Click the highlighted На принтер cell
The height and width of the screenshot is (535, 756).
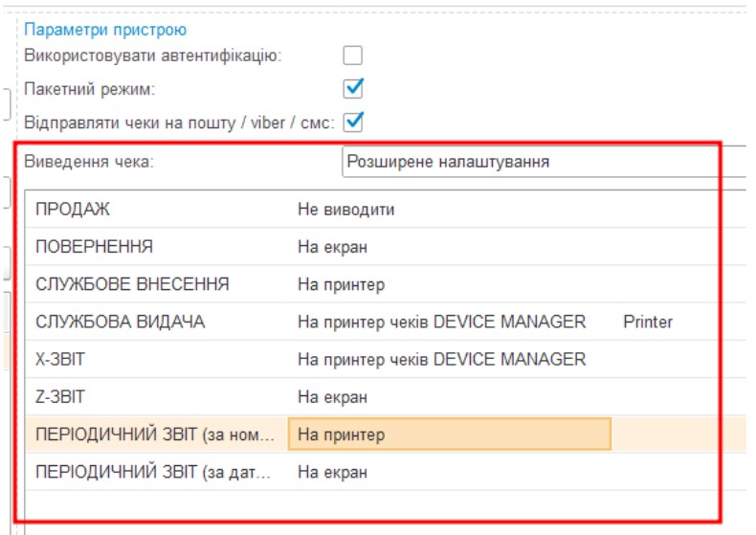[448, 435]
